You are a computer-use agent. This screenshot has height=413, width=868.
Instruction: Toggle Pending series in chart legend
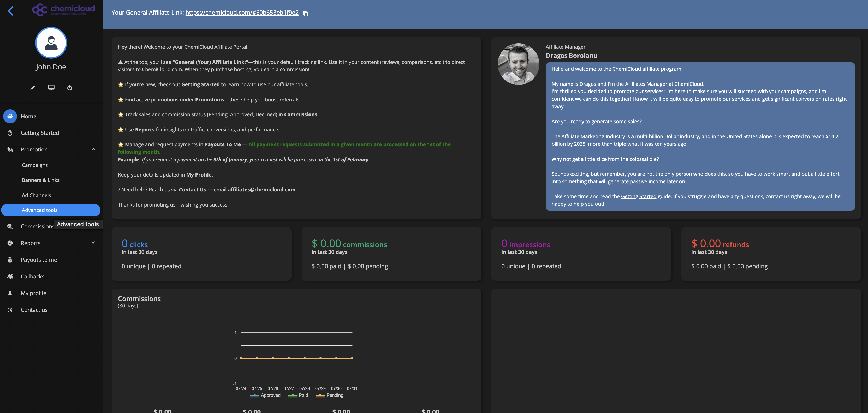329,395
